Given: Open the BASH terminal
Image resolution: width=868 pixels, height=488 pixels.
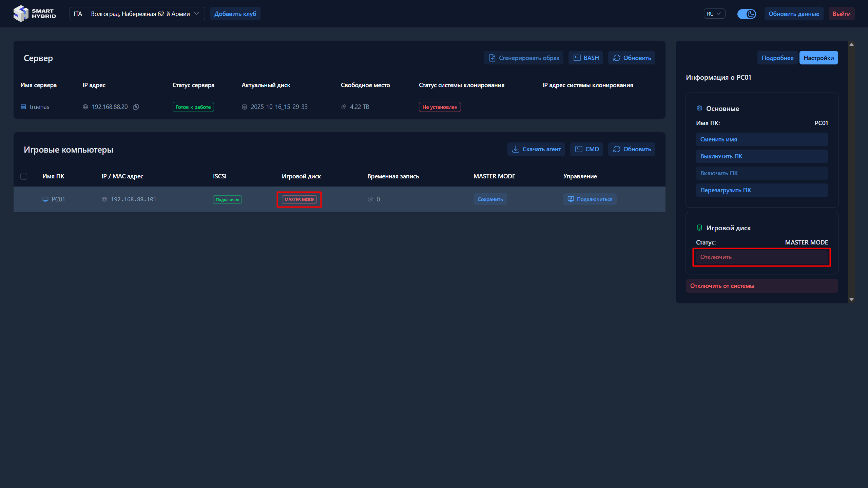Looking at the screenshot, I should [586, 58].
